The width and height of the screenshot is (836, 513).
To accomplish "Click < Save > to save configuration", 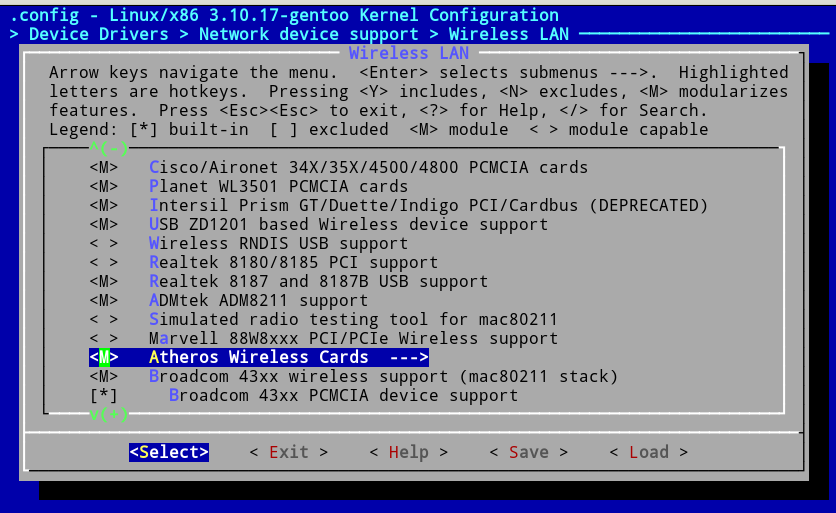I will click(528, 452).
